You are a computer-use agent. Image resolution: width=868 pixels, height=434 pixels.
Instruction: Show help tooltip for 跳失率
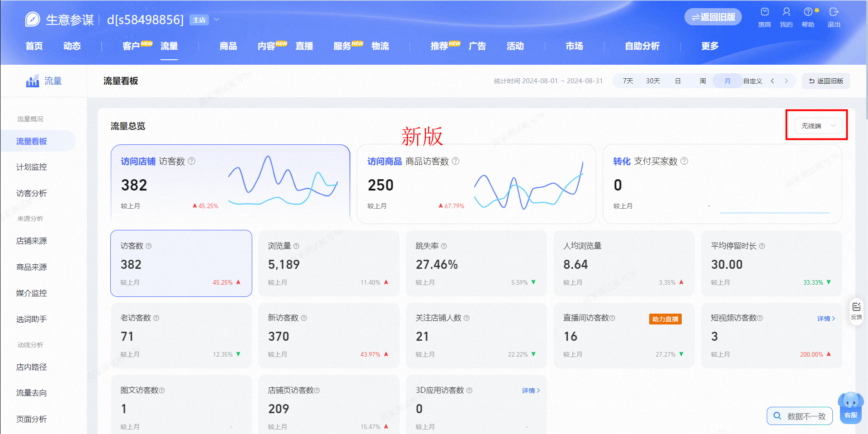coord(444,246)
